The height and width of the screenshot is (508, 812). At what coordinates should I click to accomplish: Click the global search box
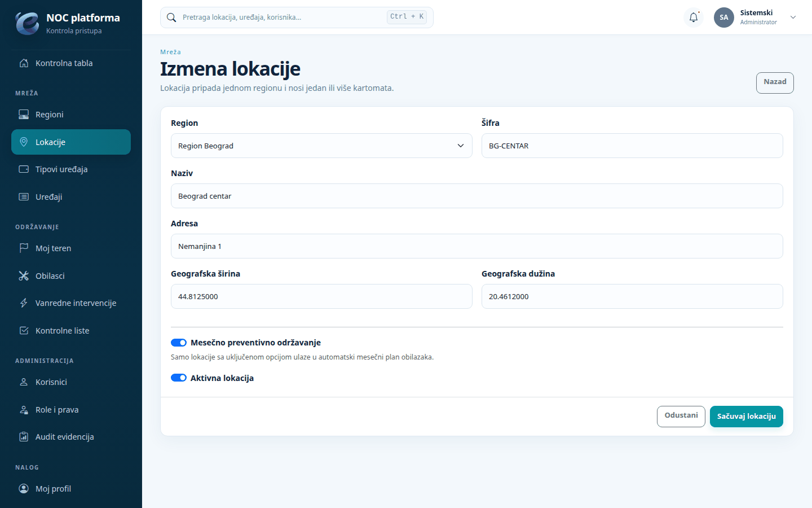click(x=297, y=17)
